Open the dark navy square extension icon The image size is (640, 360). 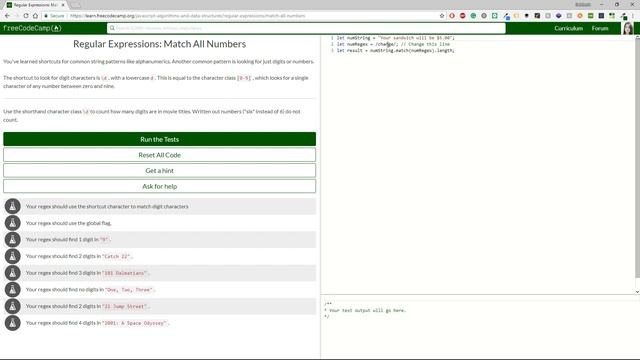601,16
